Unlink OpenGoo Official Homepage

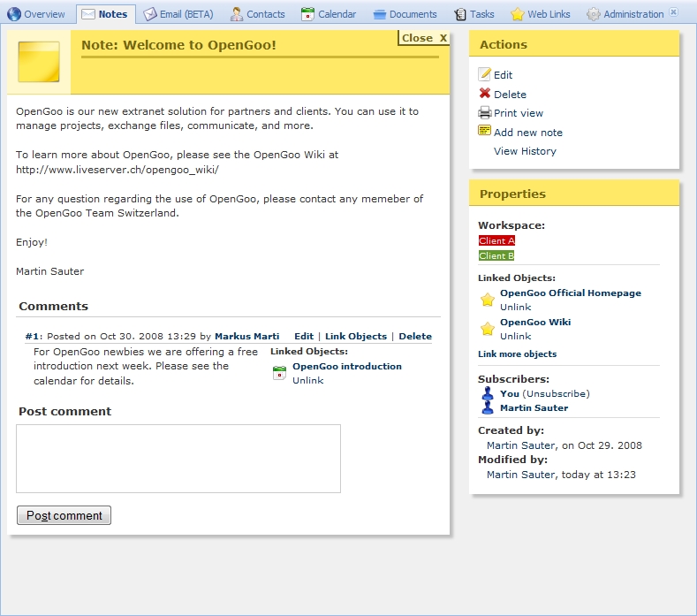[515, 307]
